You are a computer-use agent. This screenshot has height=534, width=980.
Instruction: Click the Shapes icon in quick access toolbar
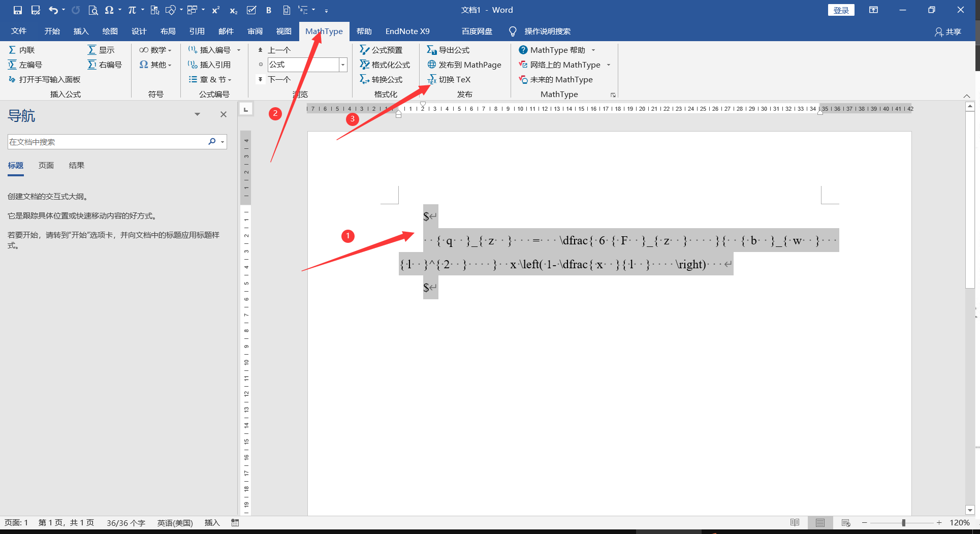click(171, 10)
